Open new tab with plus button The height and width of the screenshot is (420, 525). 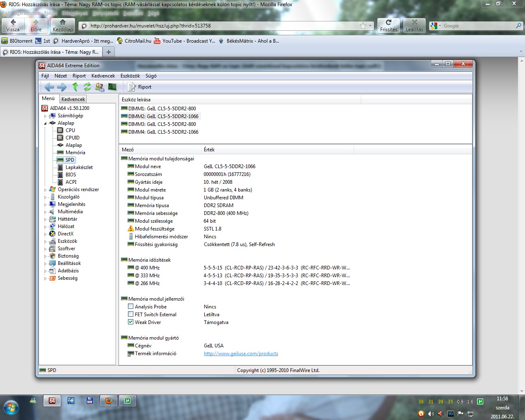tap(108, 52)
